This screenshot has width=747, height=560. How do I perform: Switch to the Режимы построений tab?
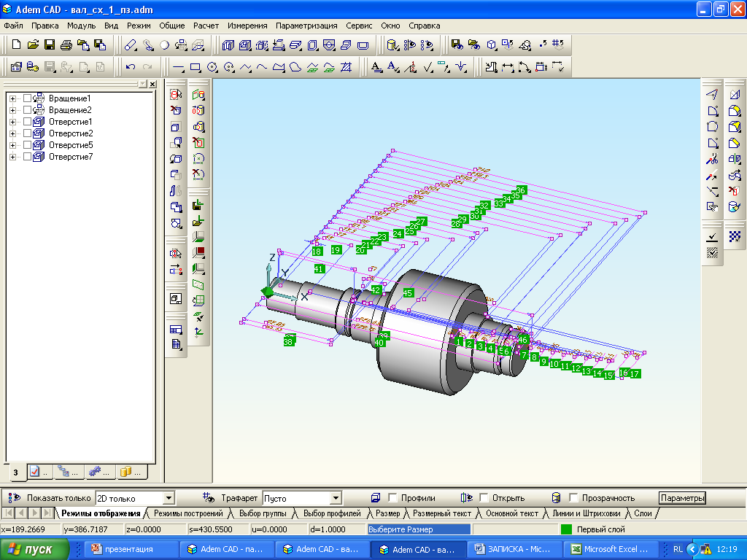188,513
